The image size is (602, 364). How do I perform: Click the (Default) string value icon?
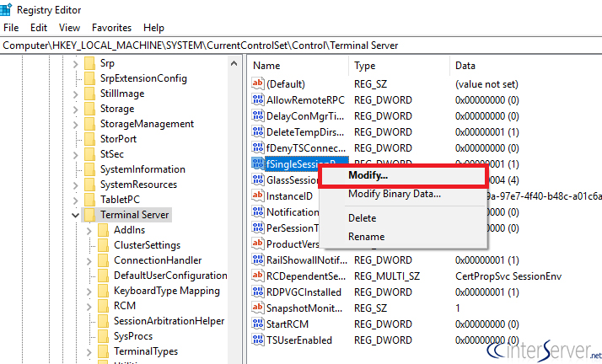click(x=258, y=83)
